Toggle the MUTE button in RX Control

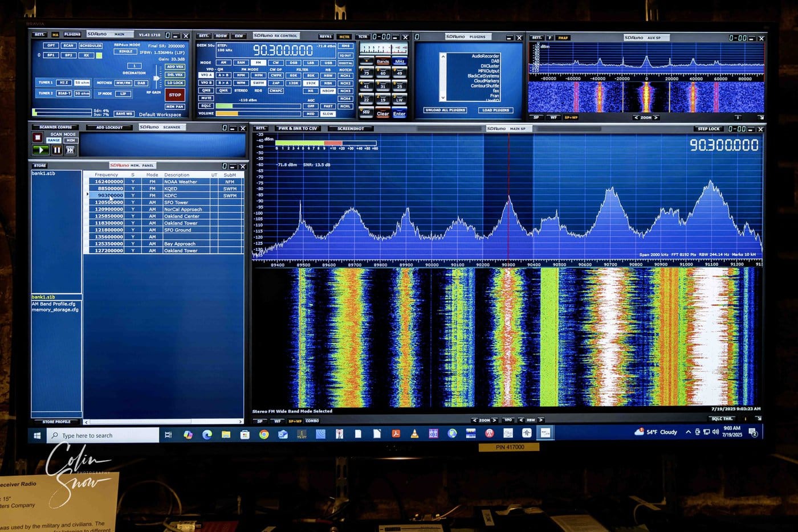pos(206,98)
